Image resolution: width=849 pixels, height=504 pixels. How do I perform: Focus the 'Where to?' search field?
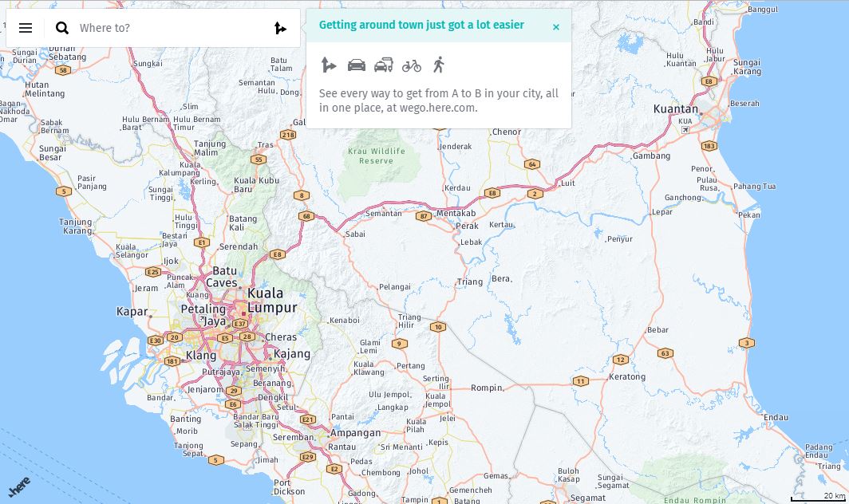(168, 28)
